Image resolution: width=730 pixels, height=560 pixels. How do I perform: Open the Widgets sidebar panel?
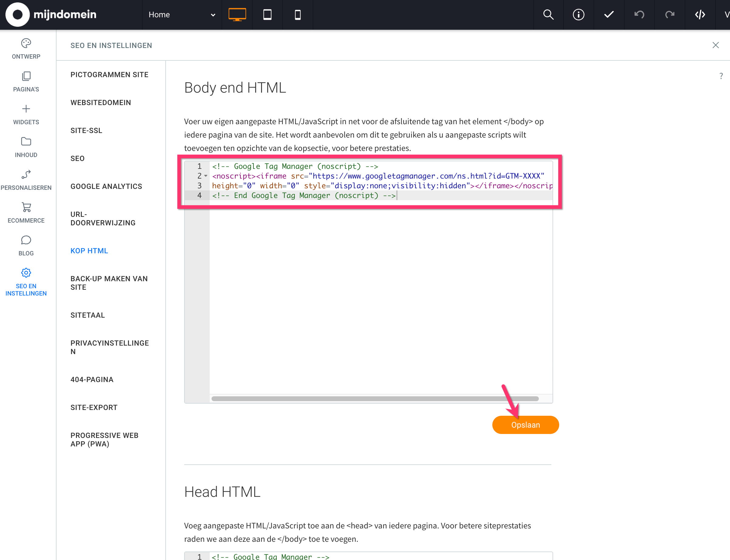point(26,114)
